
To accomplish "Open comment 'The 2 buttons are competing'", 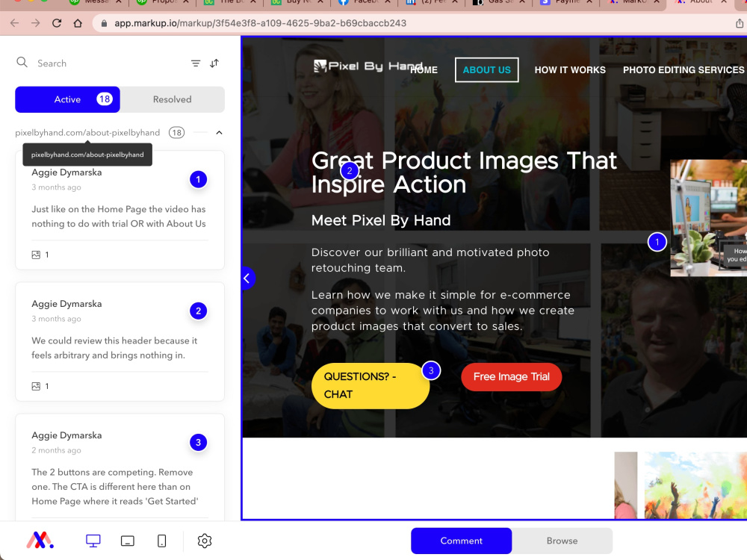I will tap(120, 467).
